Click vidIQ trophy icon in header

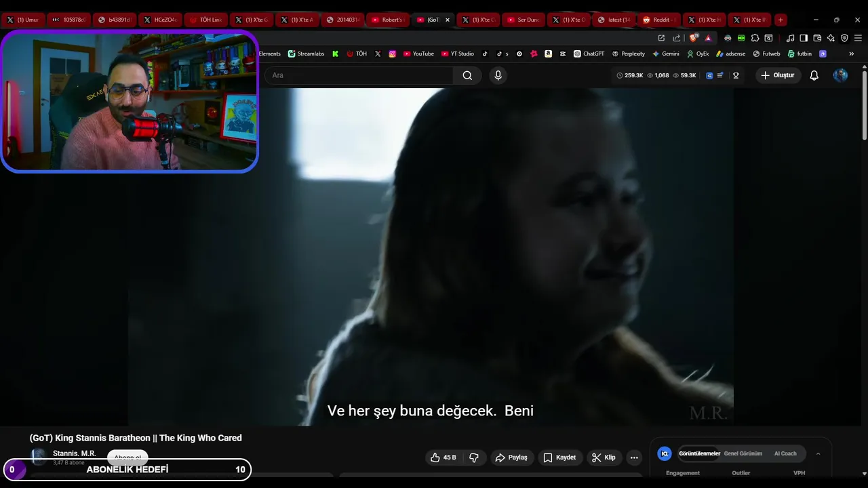click(x=736, y=75)
